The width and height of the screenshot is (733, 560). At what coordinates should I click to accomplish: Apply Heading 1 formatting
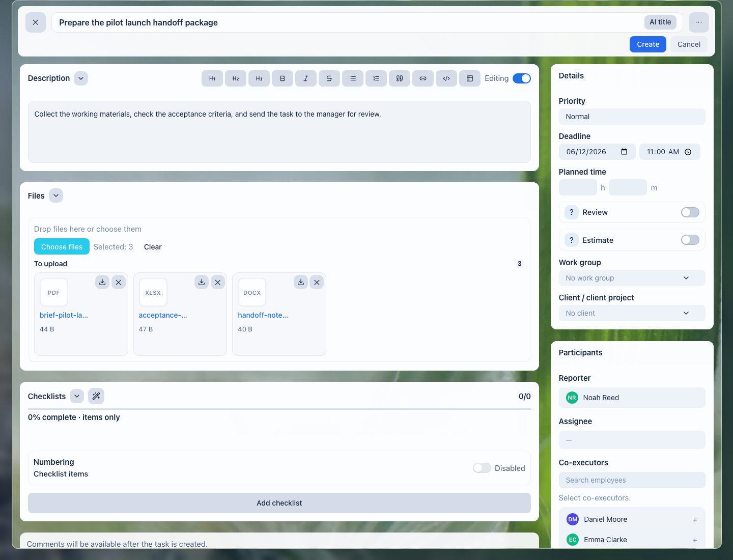[x=212, y=78]
